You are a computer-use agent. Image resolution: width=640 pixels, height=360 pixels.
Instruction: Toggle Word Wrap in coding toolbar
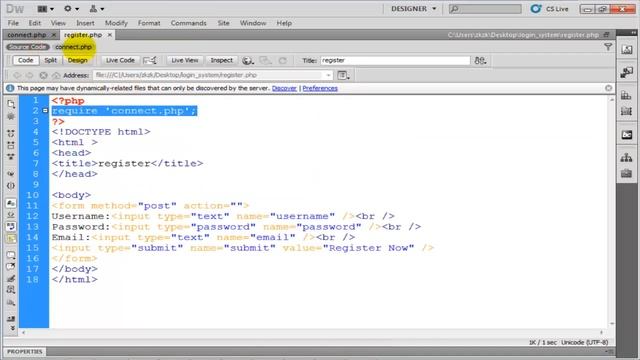point(11,227)
